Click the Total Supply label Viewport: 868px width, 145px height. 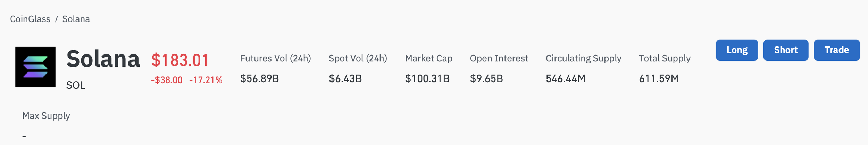pos(665,58)
